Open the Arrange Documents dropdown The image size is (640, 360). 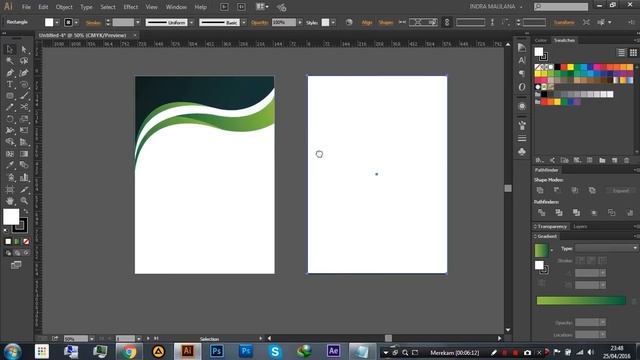(x=262, y=7)
